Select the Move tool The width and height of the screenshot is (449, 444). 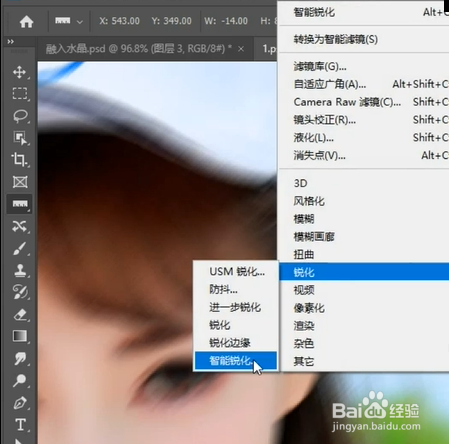tap(20, 72)
